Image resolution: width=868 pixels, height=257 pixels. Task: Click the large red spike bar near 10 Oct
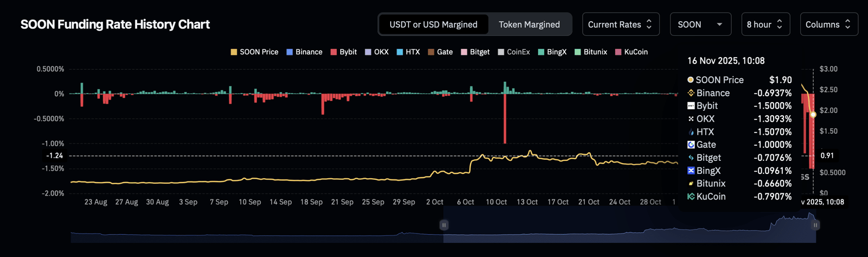pyautogui.click(x=505, y=118)
